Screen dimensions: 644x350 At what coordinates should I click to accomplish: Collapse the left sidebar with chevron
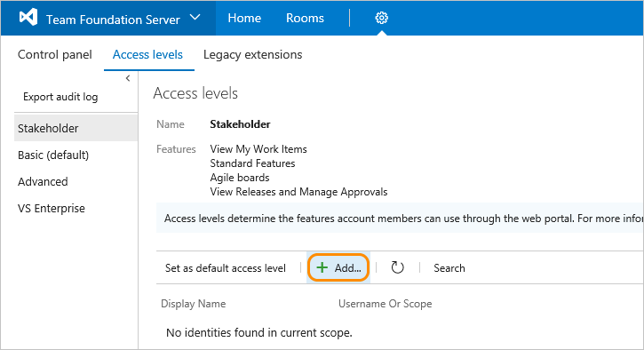(128, 78)
